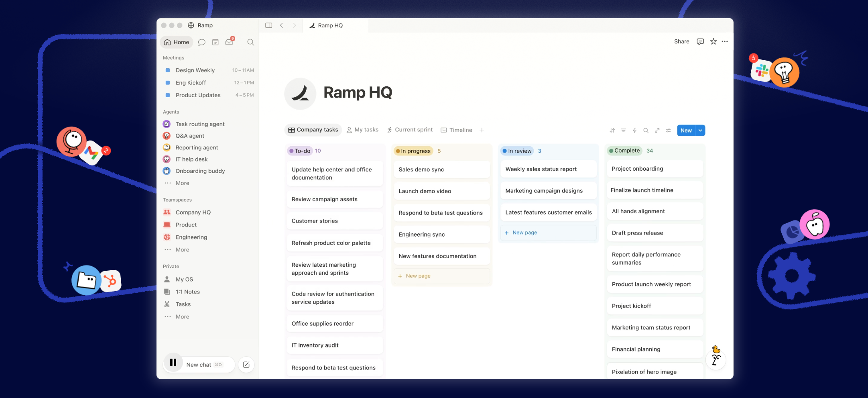Screen dimensions: 868x398
Task: Go back with the left arrow
Action: (x=282, y=25)
